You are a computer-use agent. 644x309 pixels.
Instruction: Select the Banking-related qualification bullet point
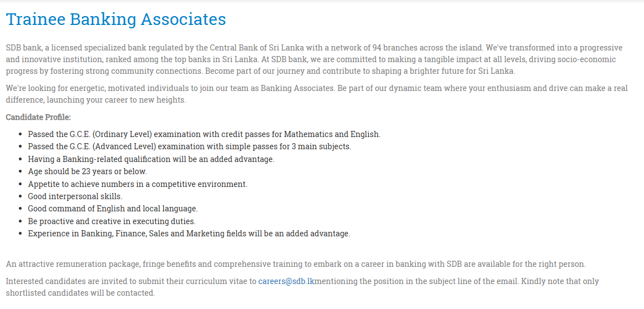(151, 159)
